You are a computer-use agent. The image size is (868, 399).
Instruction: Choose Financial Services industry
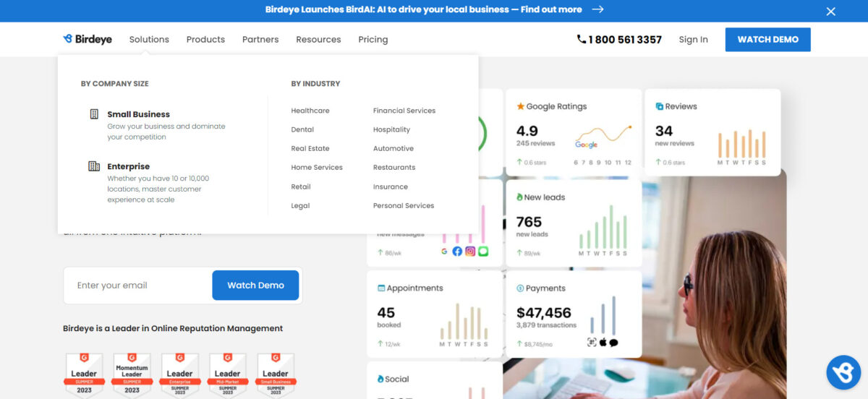tap(404, 111)
